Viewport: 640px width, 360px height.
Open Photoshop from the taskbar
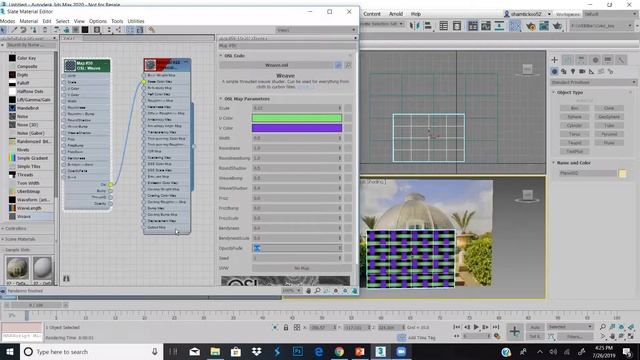coord(298,351)
